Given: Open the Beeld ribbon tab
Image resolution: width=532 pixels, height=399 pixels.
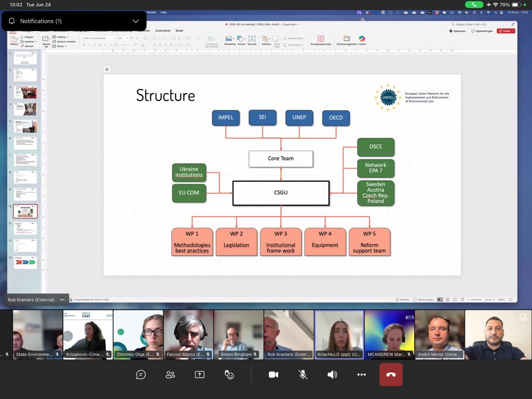Looking at the screenshot, I should click(179, 30).
